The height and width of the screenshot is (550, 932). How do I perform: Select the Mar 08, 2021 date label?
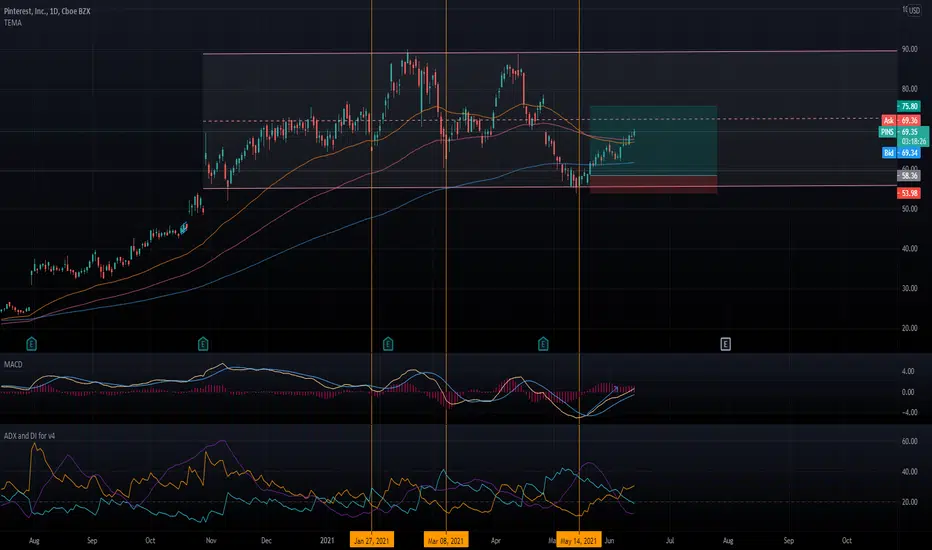[x=446, y=540]
